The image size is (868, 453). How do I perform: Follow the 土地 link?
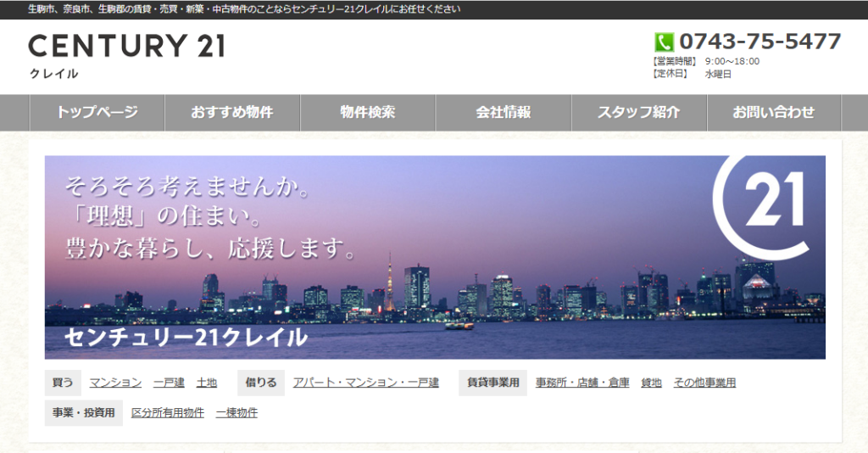coord(207,383)
